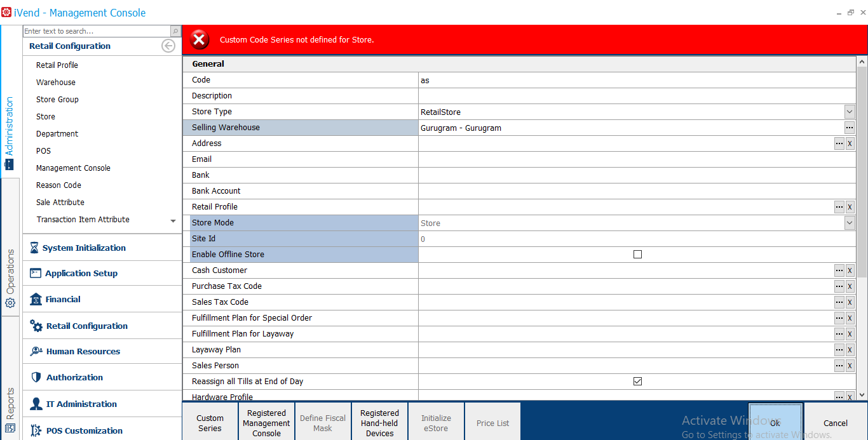This screenshot has height=440, width=868.
Task: Clear Sales Person field with X
Action: [x=850, y=366]
